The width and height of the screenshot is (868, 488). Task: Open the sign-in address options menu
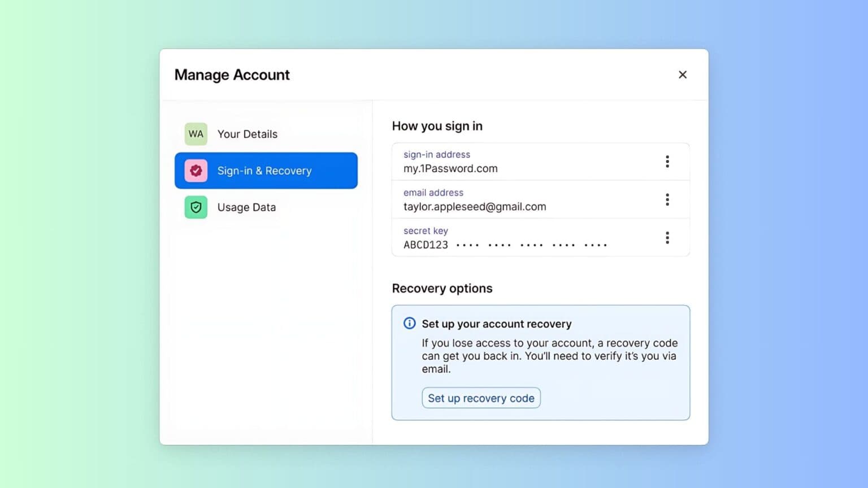pyautogui.click(x=667, y=162)
